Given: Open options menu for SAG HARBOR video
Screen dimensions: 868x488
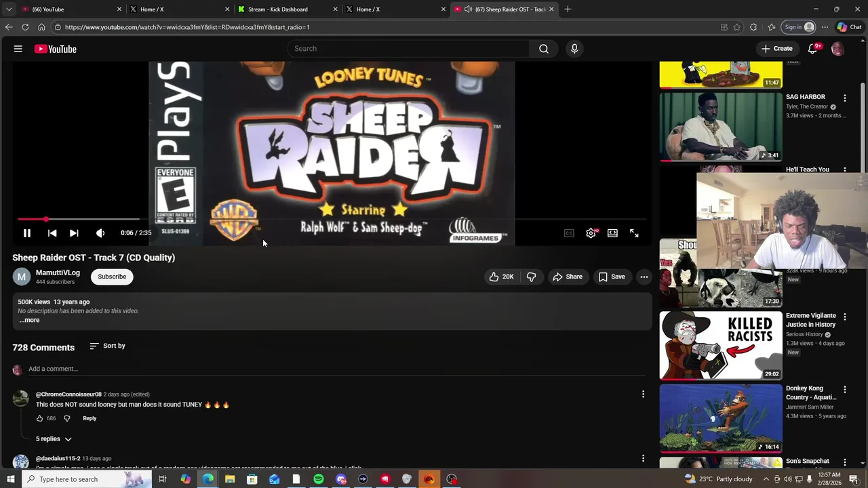Looking at the screenshot, I should click(x=845, y=98).
